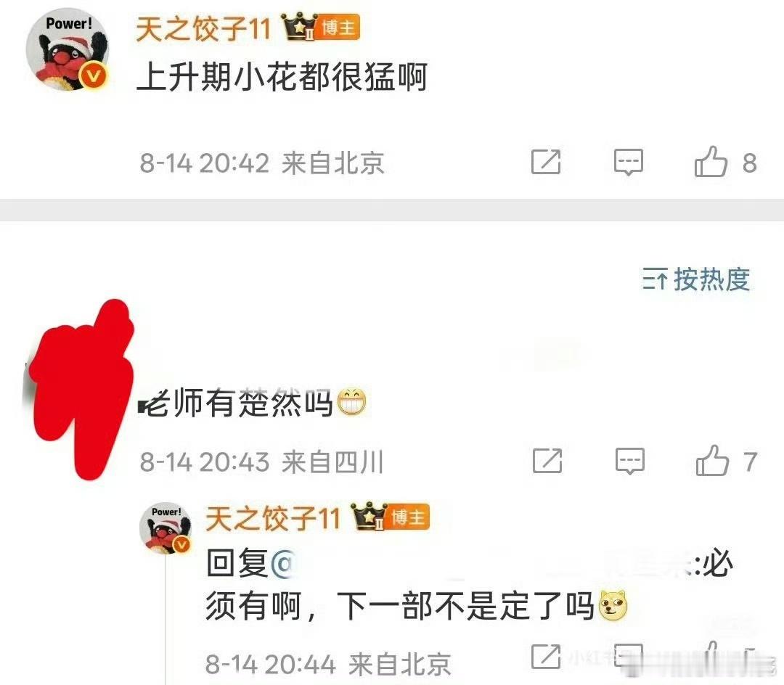View the top Power! avatar

coord(68,49)
